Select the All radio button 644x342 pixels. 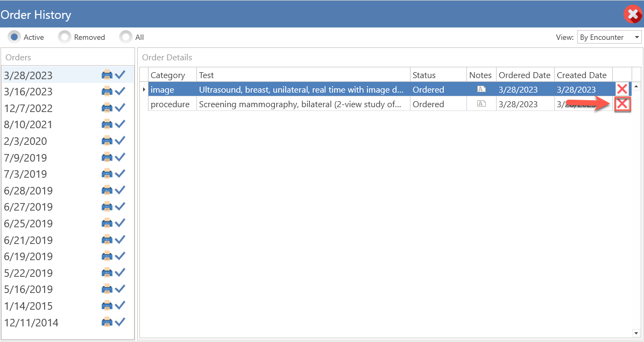(x=126, y=37)
